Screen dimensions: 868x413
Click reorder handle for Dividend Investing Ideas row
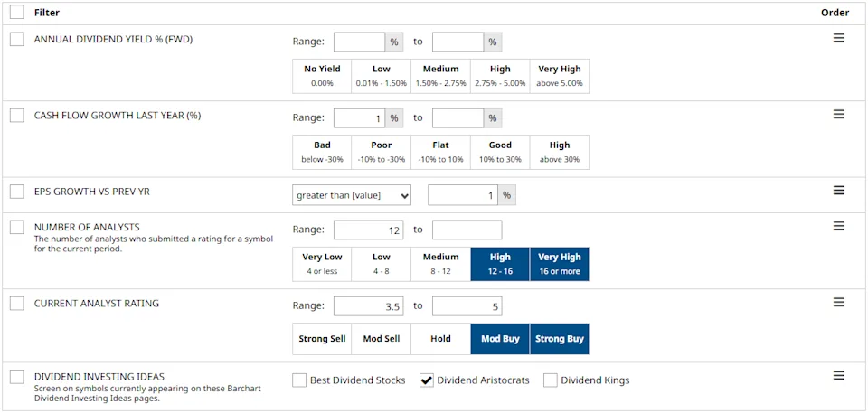pos(838,376)
